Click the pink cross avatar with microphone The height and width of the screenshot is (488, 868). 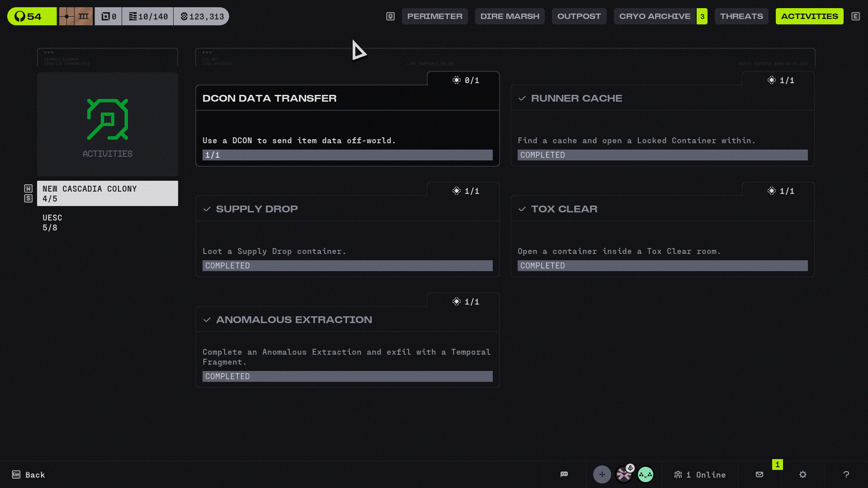(624, 474)
